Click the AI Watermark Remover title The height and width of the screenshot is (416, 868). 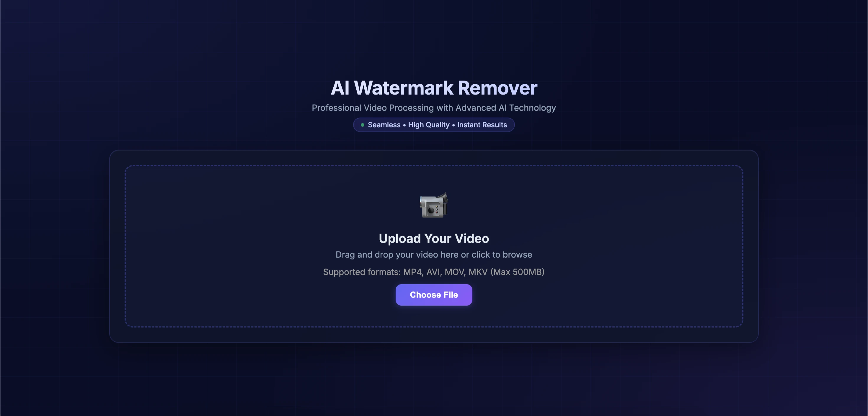click(434, 88)
